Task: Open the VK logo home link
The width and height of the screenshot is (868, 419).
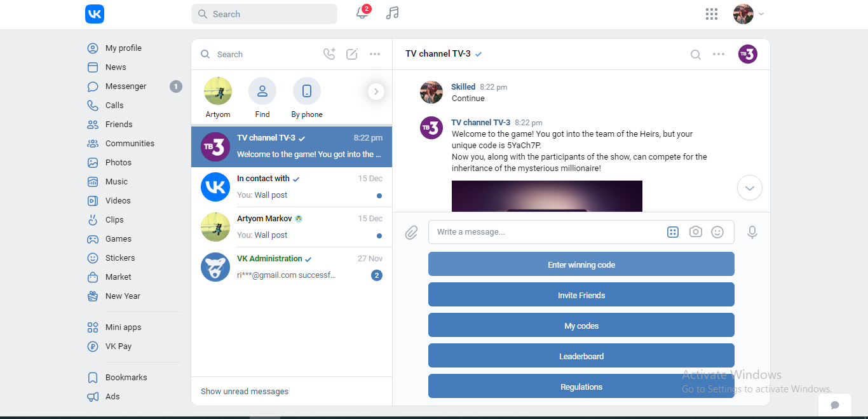Action: click(x=95, y=14)
